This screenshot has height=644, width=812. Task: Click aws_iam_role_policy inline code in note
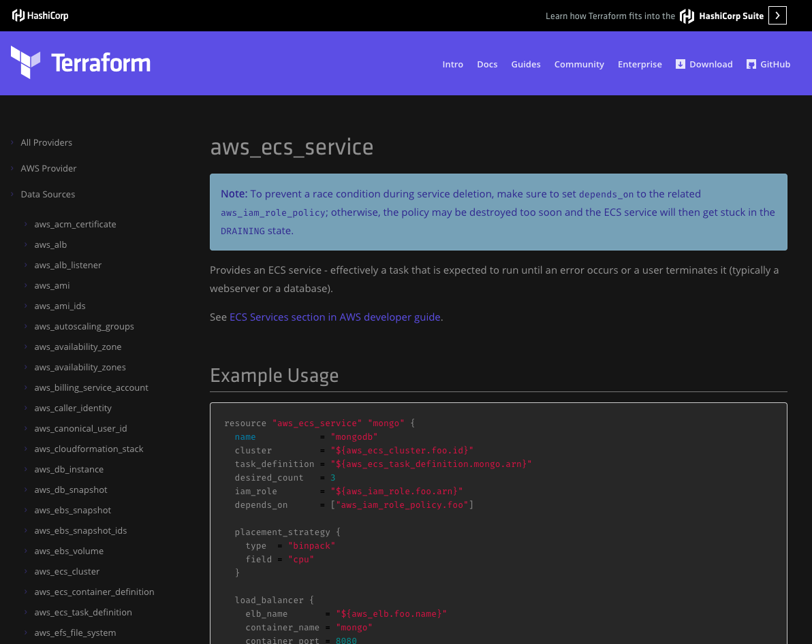273,213
